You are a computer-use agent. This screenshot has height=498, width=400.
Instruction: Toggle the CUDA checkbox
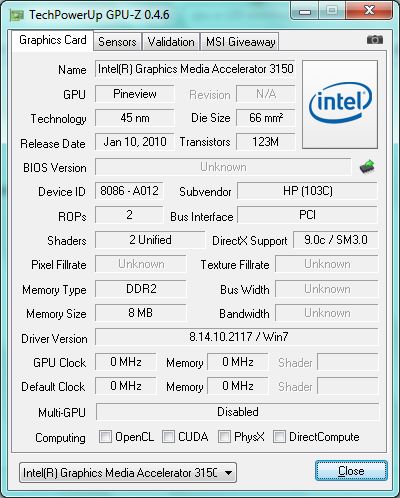168,436
